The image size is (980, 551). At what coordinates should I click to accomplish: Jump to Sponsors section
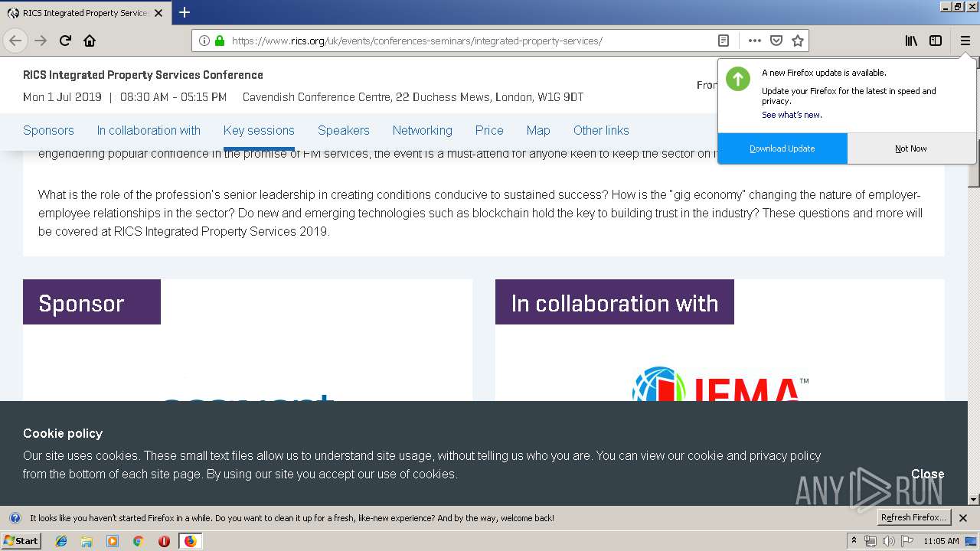[x=48, y=130]
